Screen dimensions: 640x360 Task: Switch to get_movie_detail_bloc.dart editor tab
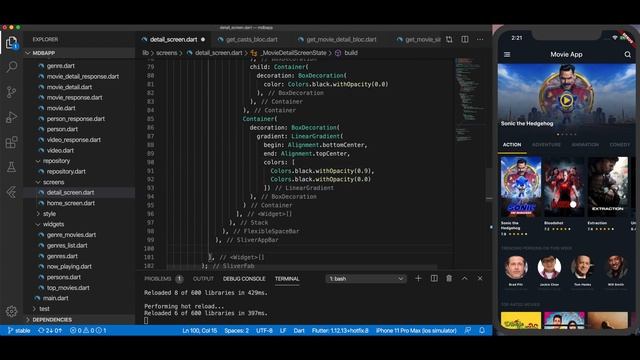click(341, 40)
